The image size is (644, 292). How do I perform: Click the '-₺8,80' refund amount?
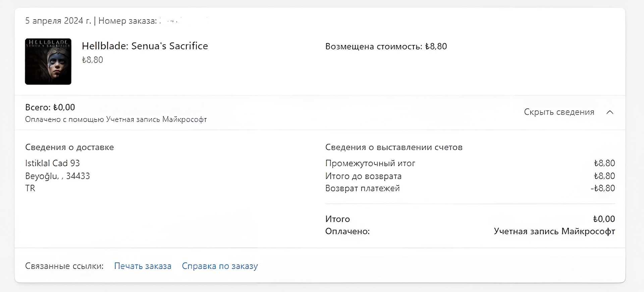(602, 188)
